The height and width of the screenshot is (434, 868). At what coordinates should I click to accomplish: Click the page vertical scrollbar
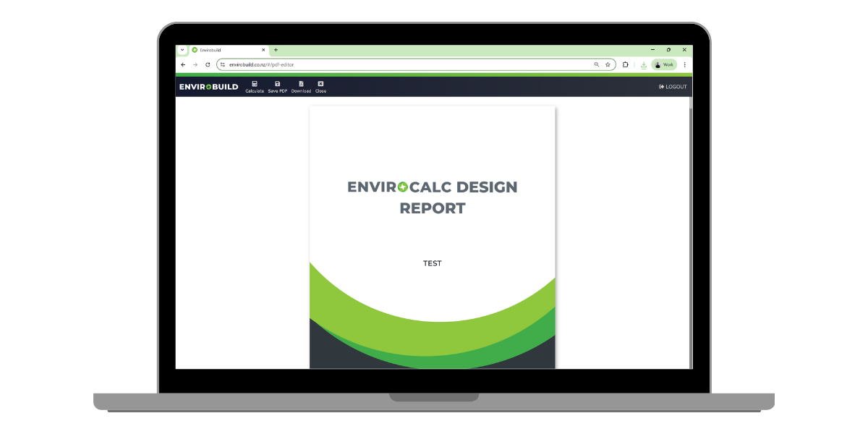click(690, 231)
